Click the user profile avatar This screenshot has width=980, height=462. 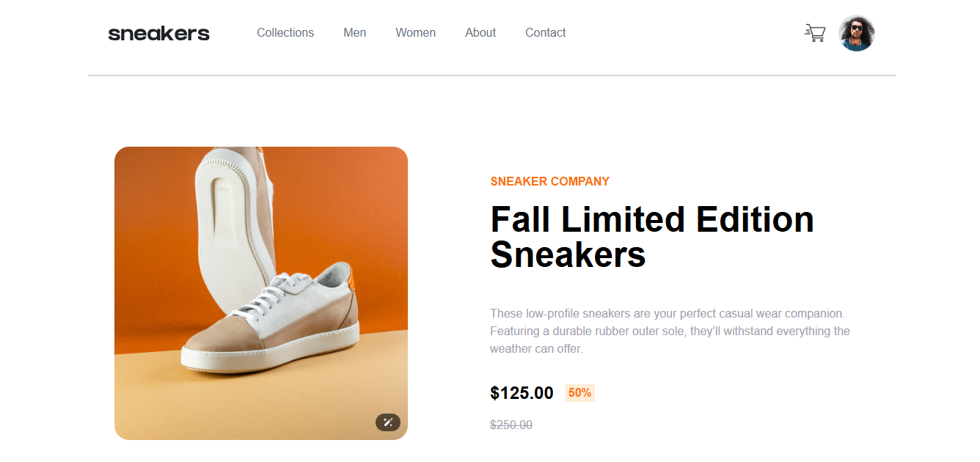(x=856, y=33)
